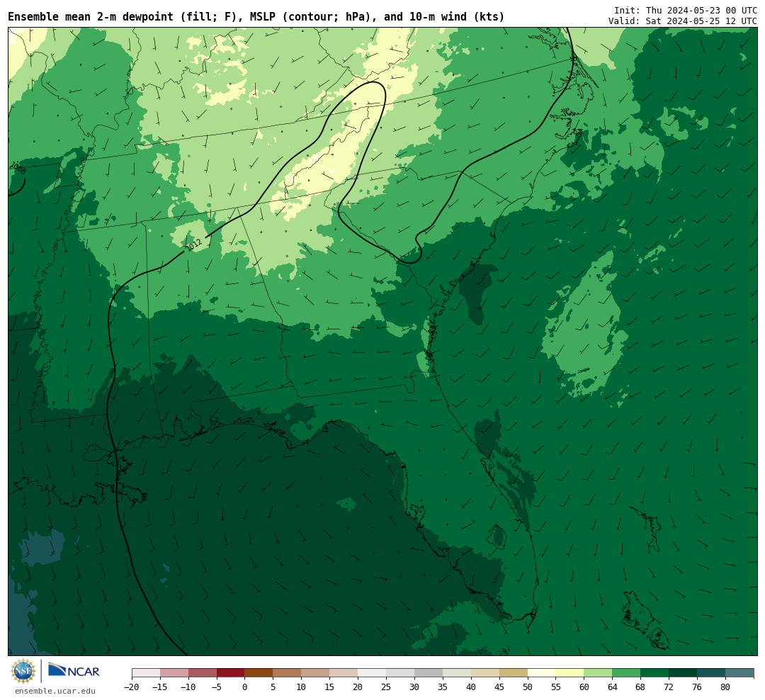Click the '50' colorbar tick label
The image size is (765, 700).
pos(528,687)
